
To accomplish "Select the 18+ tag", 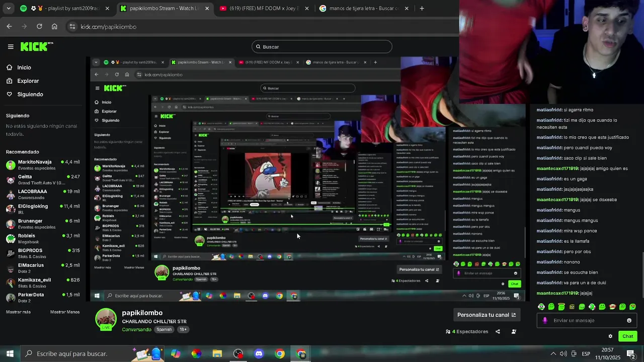I will pos(183,330).
